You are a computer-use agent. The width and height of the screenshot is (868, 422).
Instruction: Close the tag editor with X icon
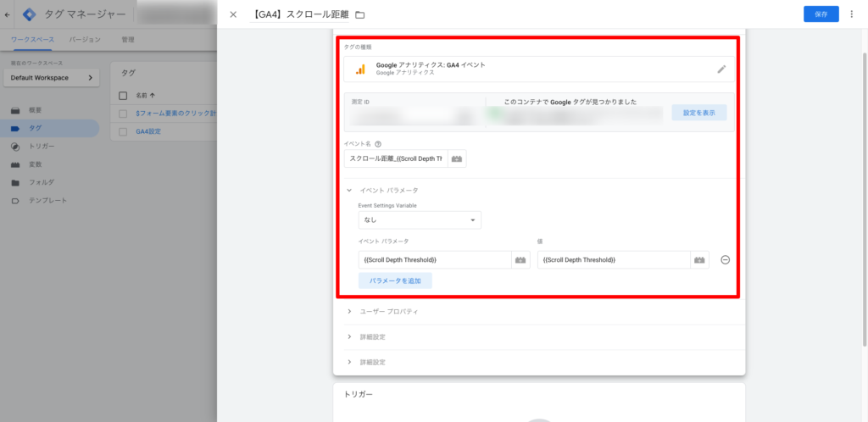(x=233, y=14)
